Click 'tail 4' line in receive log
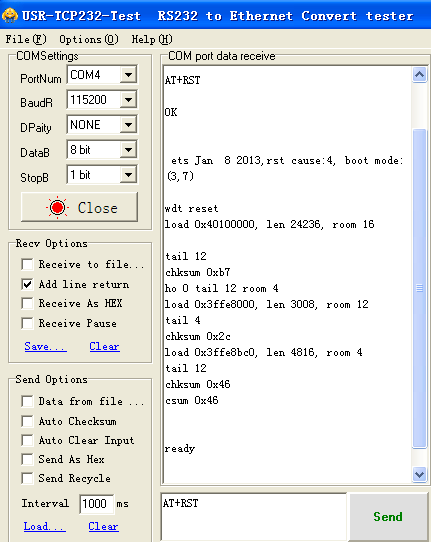Screen dimensions: 431x542 pyautogui.click(x=182, y=320)
